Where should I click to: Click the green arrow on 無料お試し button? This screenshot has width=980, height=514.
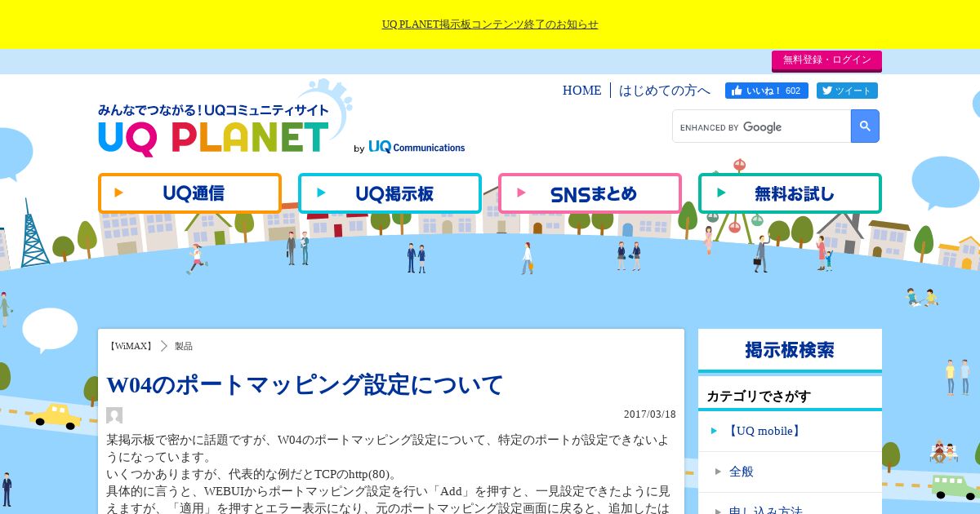click(721, 193)
